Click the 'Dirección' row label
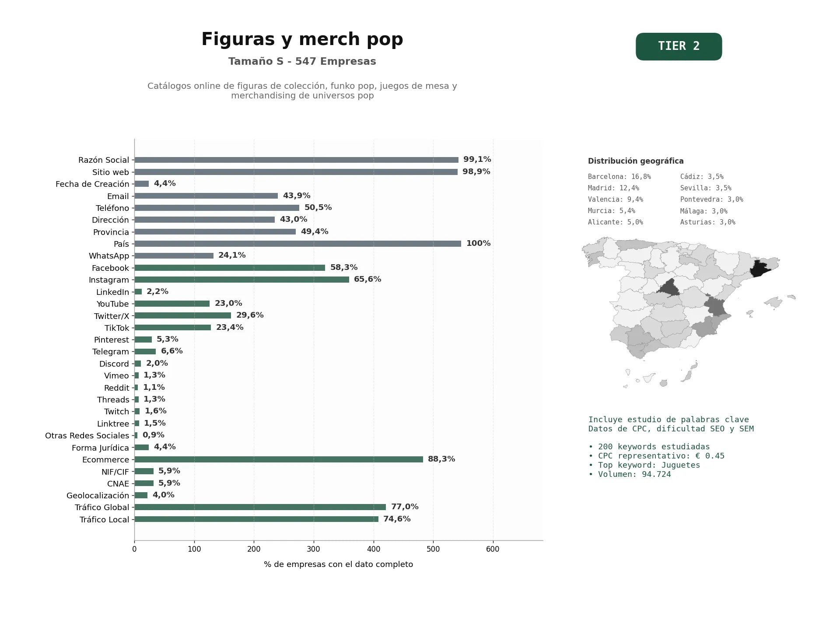Viewport: 840px width, 630px height. pyautogui.click(x=110, y=220)
